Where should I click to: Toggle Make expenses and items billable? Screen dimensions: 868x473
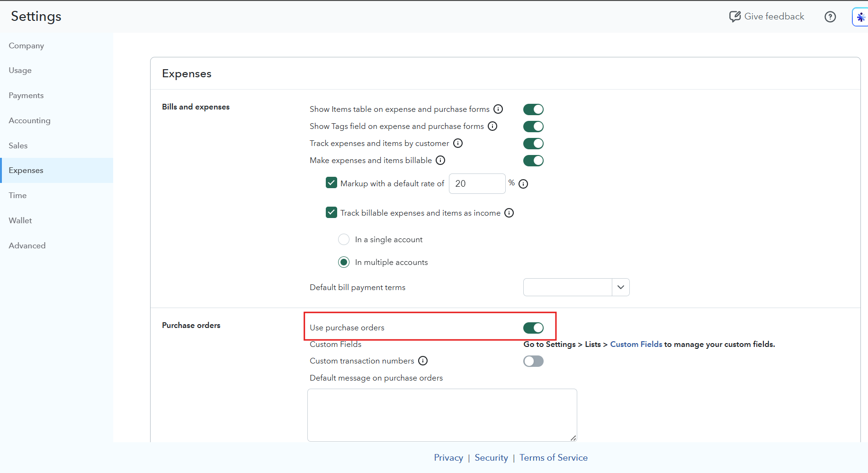(x=533, y=161)
